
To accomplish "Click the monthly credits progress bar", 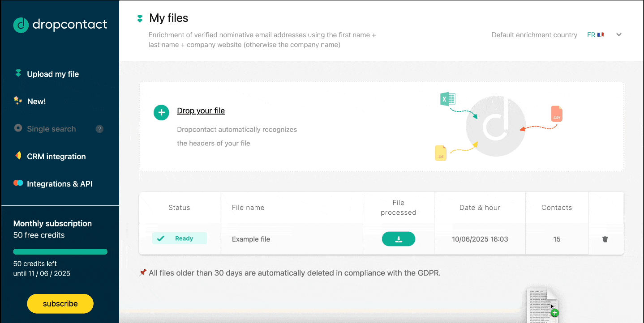I will pos(60,251).
